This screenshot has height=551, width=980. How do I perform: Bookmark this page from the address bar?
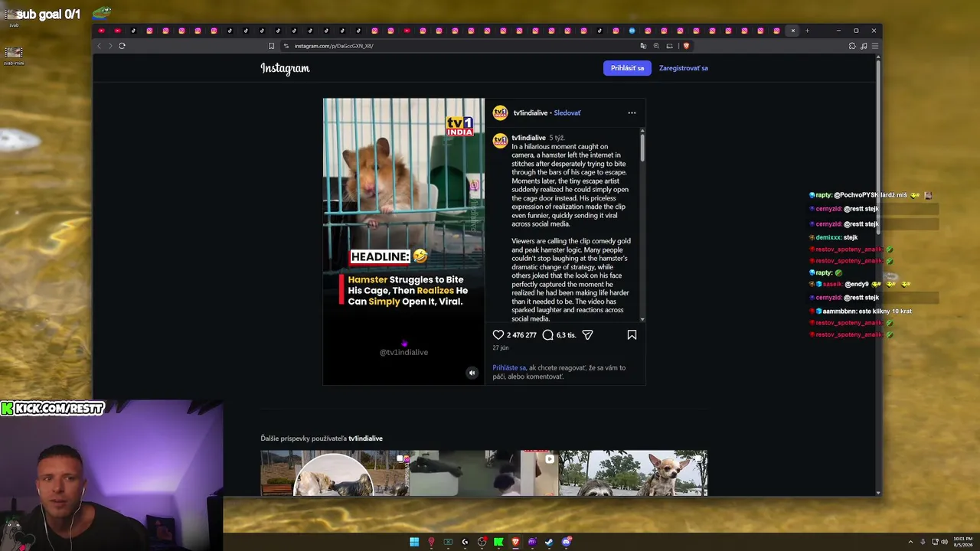click(271, 46)
